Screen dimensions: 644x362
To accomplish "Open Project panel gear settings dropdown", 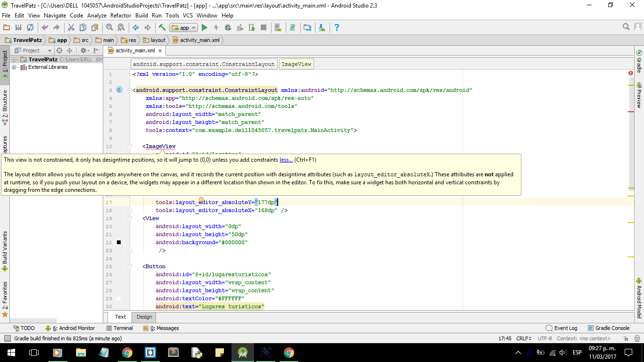I will (84, 50).
